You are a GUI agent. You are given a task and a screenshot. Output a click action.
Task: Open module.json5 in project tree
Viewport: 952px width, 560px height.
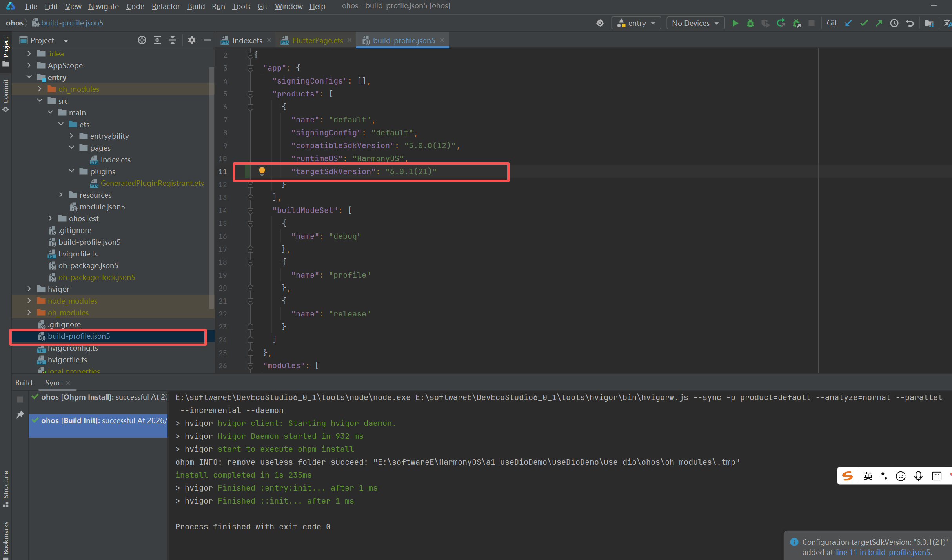pyautogui.click(x=102, y=207)
